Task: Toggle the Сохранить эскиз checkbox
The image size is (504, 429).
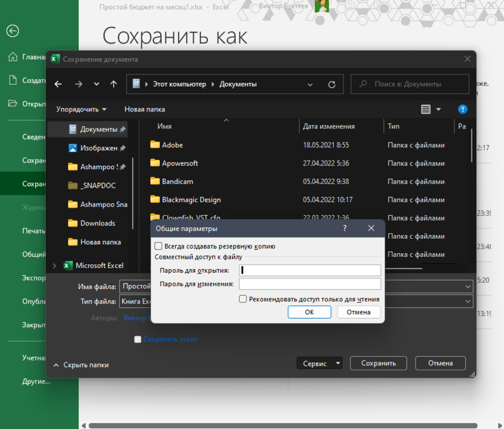Action: pos(138,339)
